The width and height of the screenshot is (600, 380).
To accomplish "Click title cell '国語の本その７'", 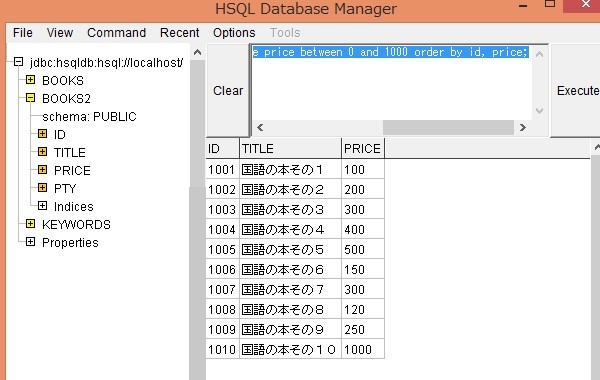I will 290,289.
